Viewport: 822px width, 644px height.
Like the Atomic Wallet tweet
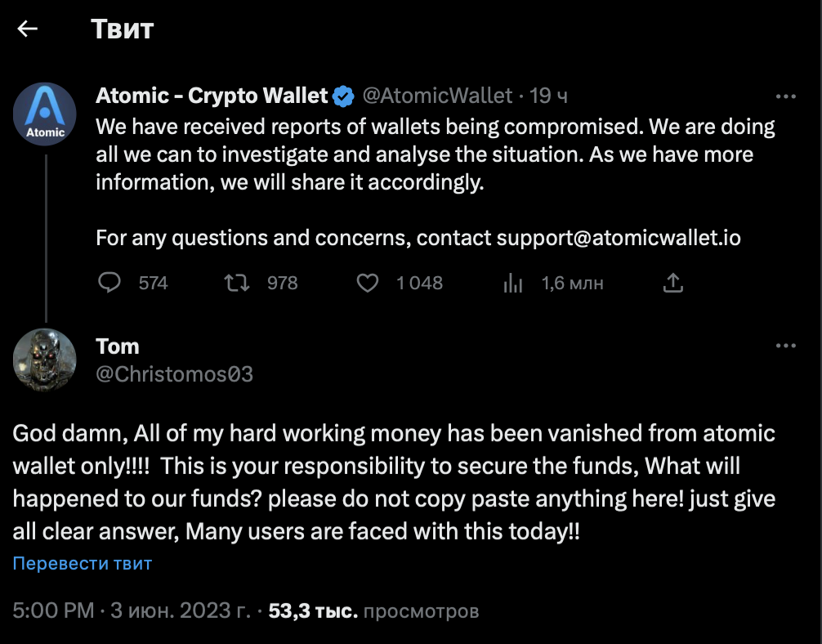click(x=369, y=284)
